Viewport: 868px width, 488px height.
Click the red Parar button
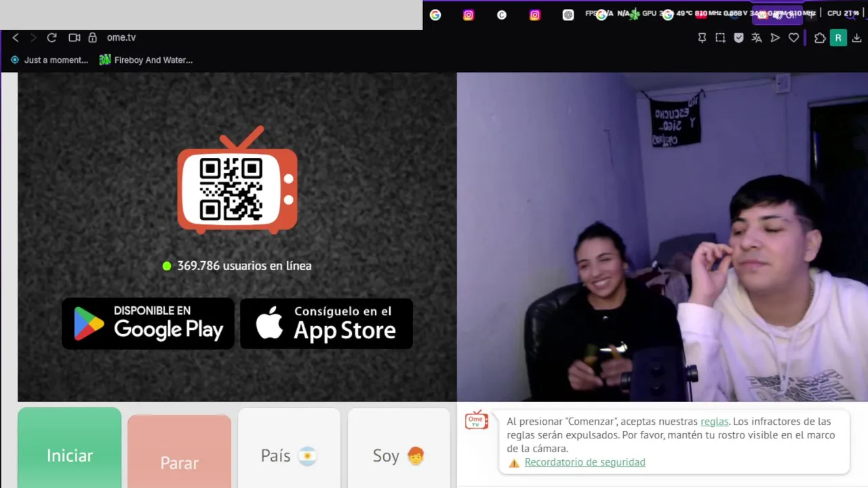tap(179, 451)
